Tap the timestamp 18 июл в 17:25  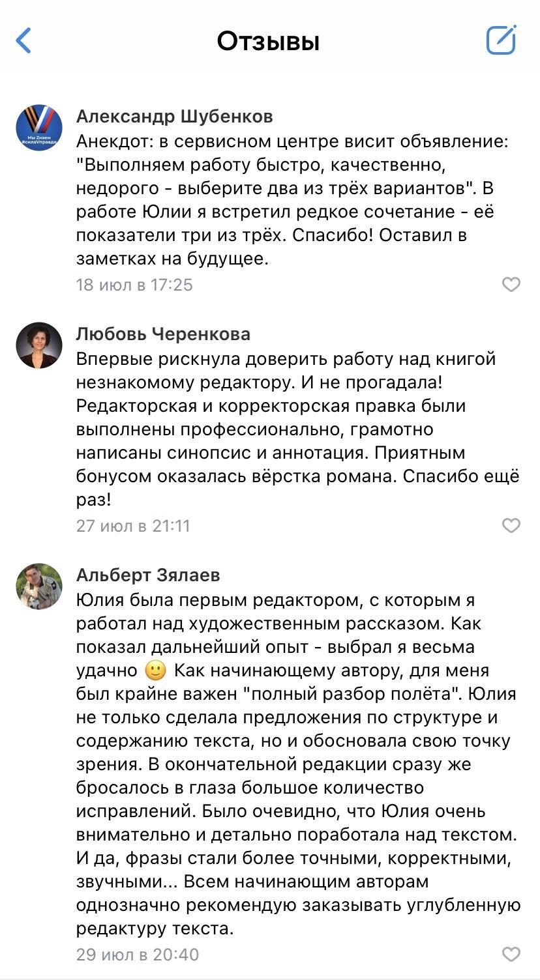pyautogui.click(x=134, y=285)
